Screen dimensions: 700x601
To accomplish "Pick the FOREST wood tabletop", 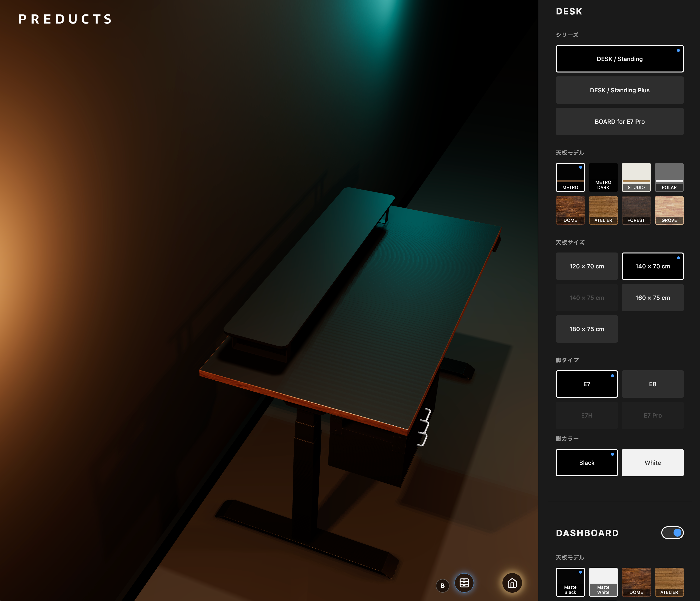I will point(636,210).
